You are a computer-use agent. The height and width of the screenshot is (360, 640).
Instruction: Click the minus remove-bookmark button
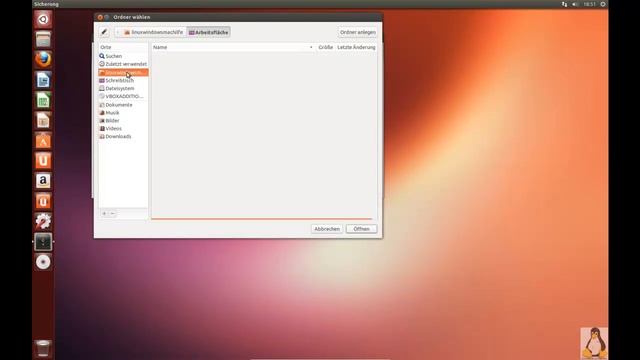pyautogui.click(x=113, y=213)
